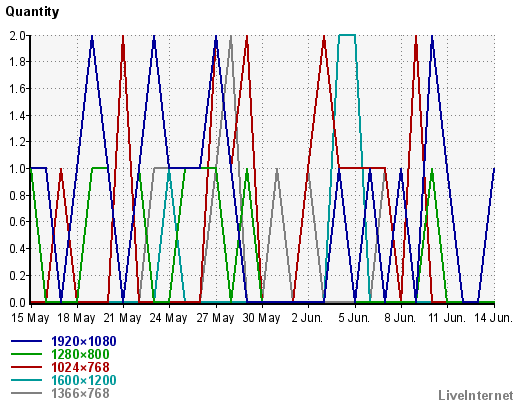The height and width of the screenshot is (405, 520).
Task: Click the 1280×800 legend label
Action: 80,354
